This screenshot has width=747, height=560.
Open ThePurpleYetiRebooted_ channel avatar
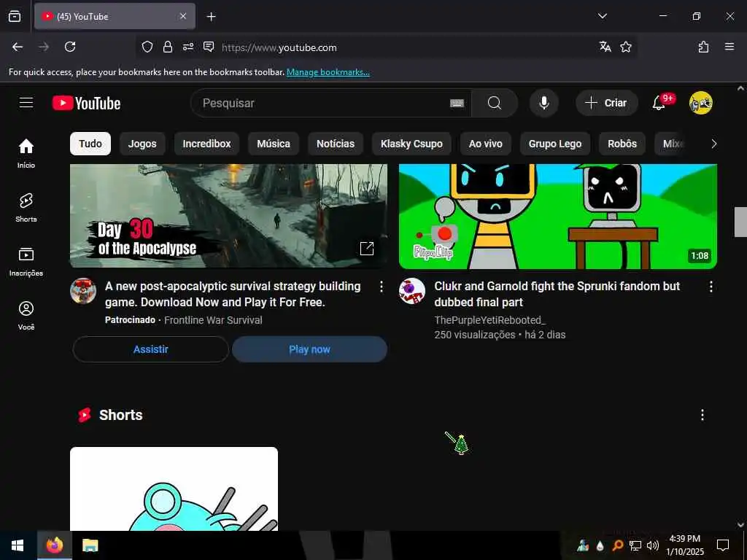coord(412,291)
